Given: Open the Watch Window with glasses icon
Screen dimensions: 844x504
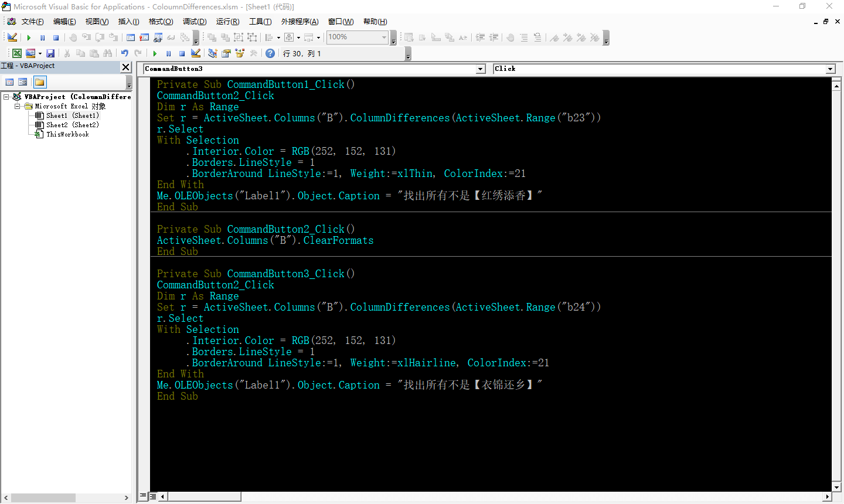Looking at the screenshot, I should (x=158, y=38).
